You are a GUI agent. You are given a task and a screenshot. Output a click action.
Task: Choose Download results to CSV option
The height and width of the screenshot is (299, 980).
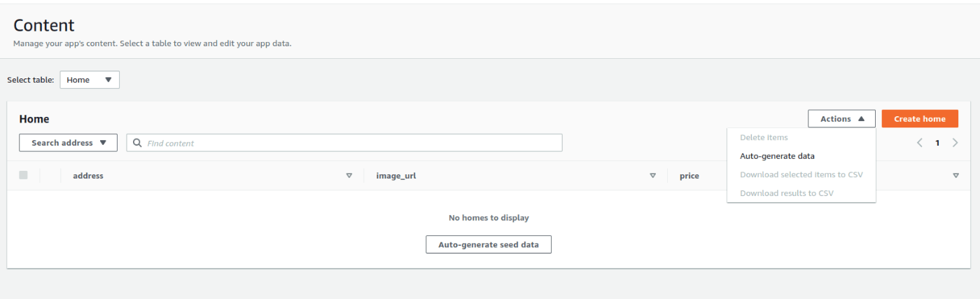coord(787,193)
